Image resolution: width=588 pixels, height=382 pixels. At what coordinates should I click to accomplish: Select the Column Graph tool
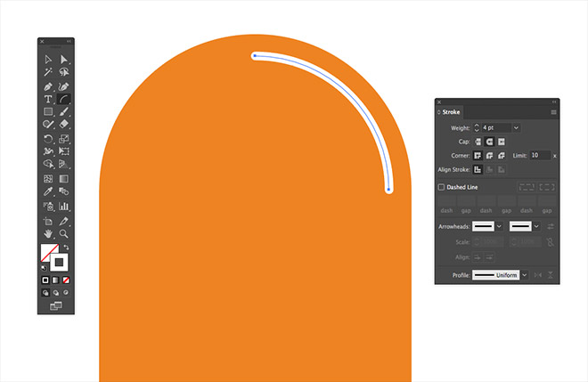[64, 206]
